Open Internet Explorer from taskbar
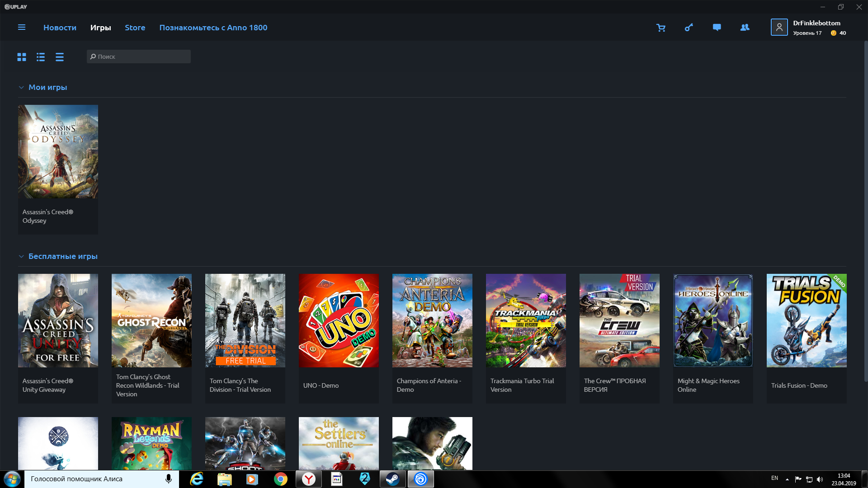Viewport: 868px width, 488px height. pos(197,479)
